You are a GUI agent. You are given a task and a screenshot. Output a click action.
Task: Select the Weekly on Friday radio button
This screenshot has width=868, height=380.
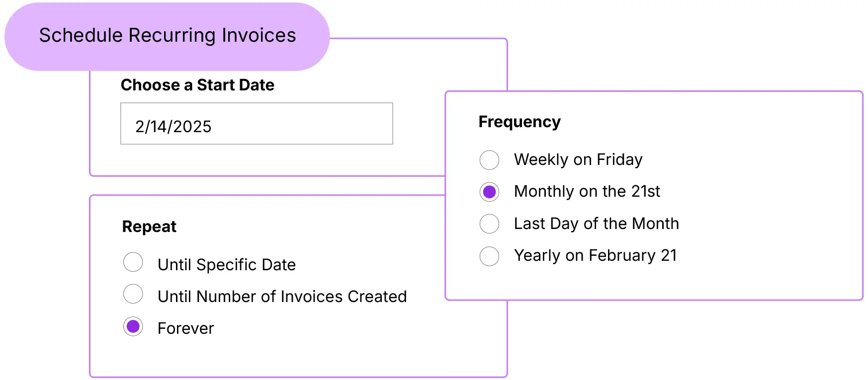point(489,160)
